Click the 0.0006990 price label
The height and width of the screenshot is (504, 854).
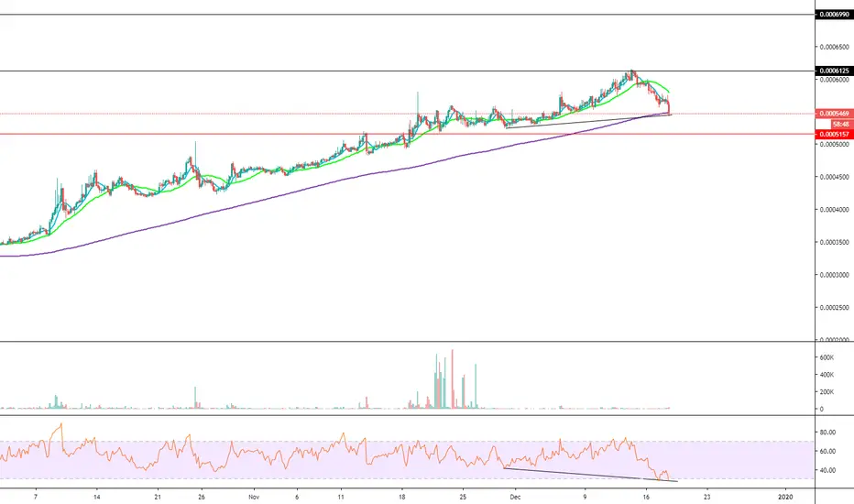pos(835,14)
